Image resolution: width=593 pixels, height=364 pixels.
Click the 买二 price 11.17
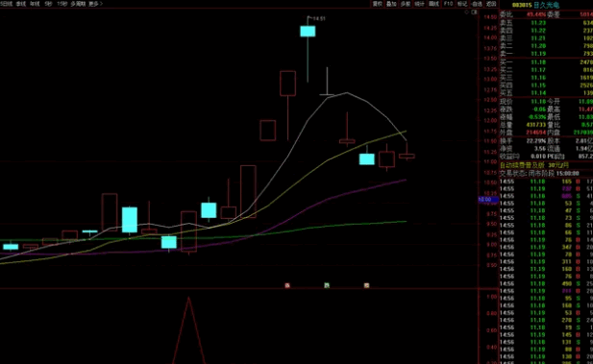538,70
